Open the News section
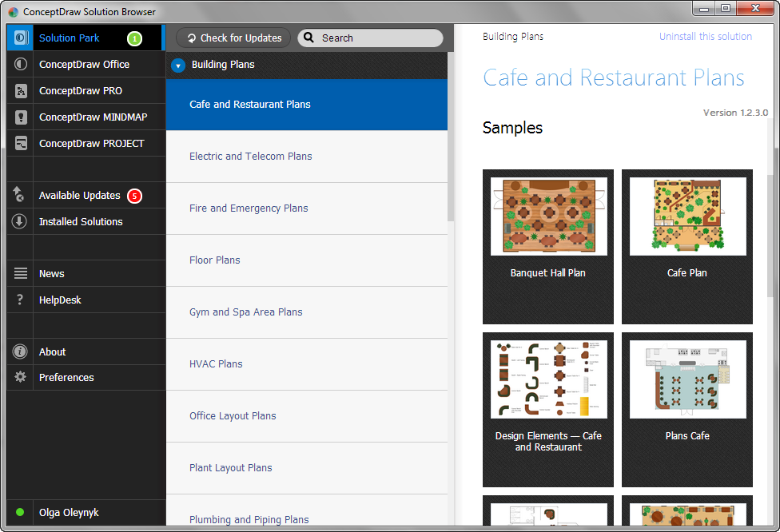This screenshot has width=780, height=532. coord(86,273)
